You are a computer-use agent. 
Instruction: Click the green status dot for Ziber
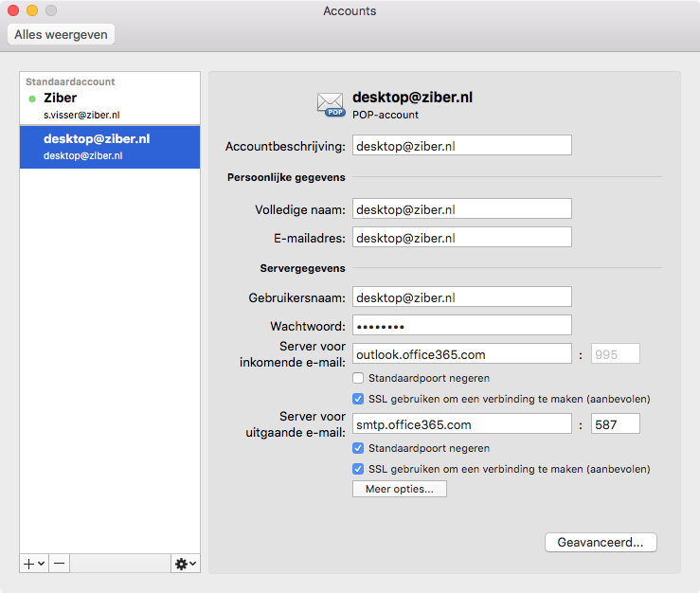(x=32, y=99)
